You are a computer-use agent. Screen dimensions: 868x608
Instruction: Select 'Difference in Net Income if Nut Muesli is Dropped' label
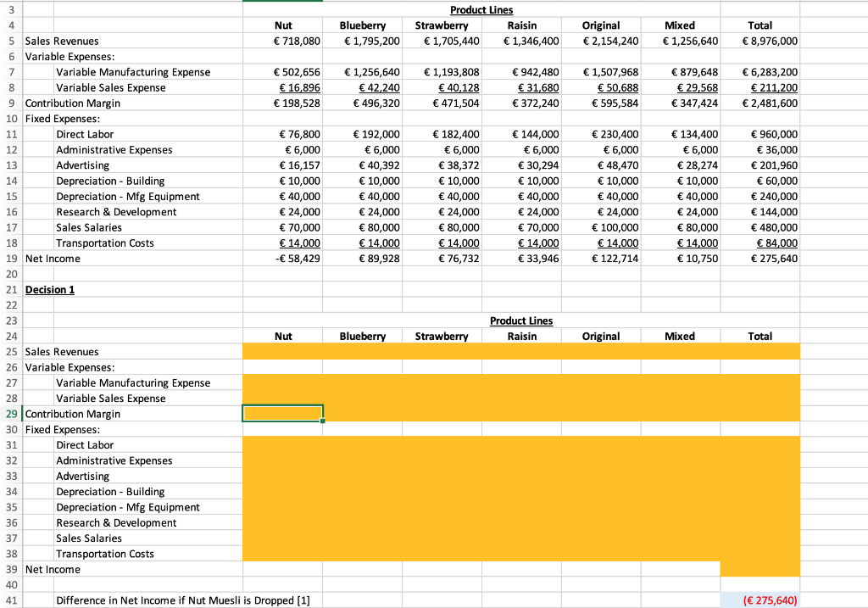(x=183, y=600)
